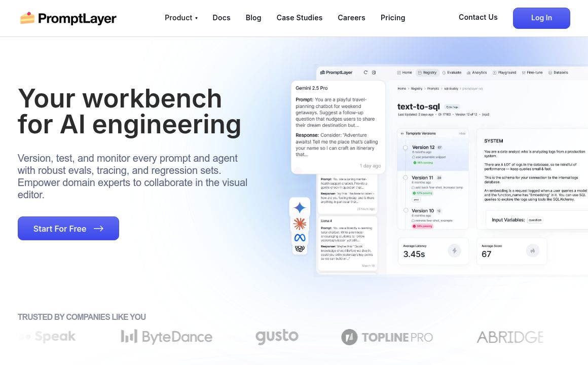Hide the Template Versions panel

[462, 133]
